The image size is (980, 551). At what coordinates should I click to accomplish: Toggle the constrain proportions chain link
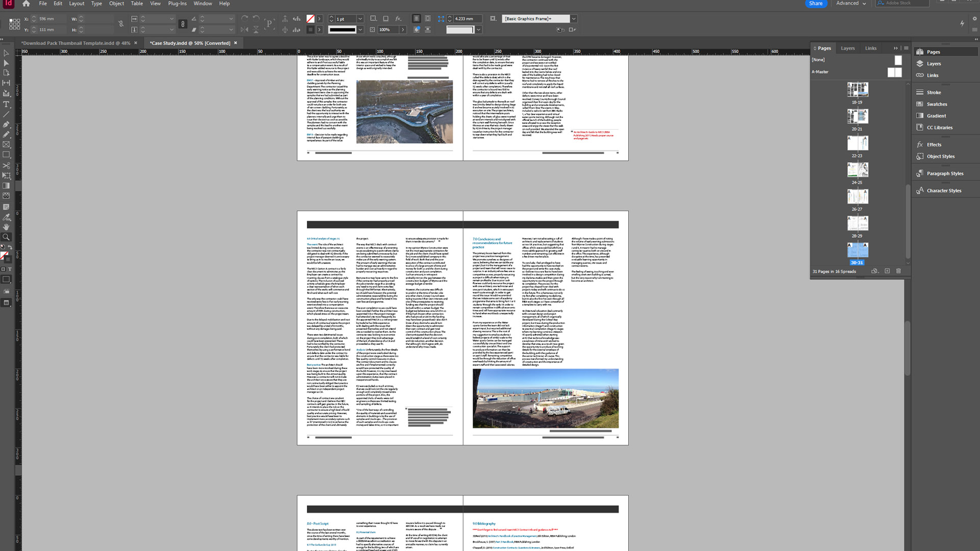coord(121,24)
